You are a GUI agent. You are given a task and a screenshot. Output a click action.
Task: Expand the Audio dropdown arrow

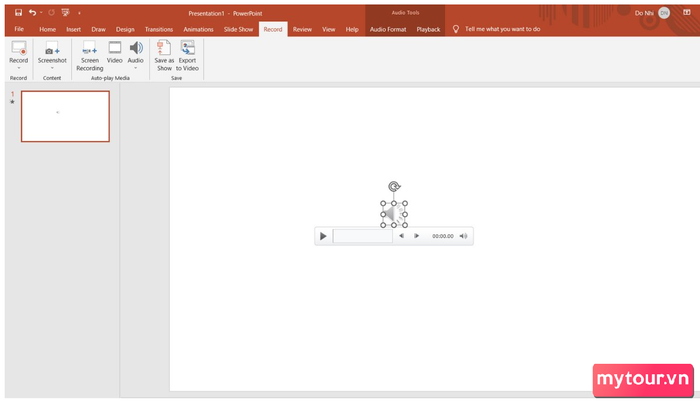coord(136,68)
